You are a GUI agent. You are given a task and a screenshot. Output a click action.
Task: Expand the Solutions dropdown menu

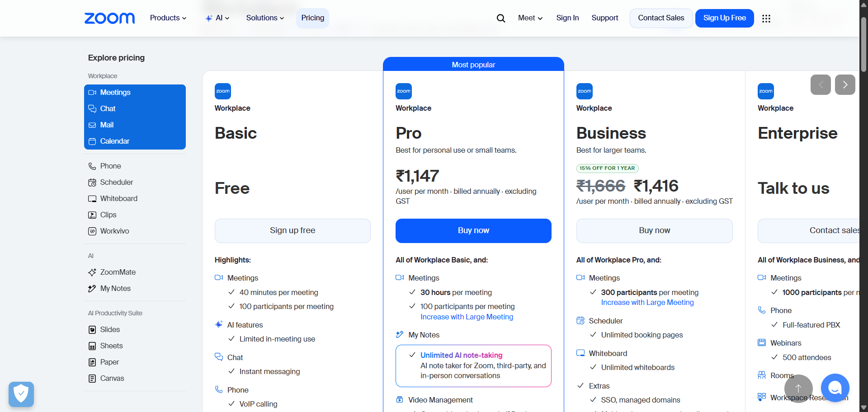(265, 18)
